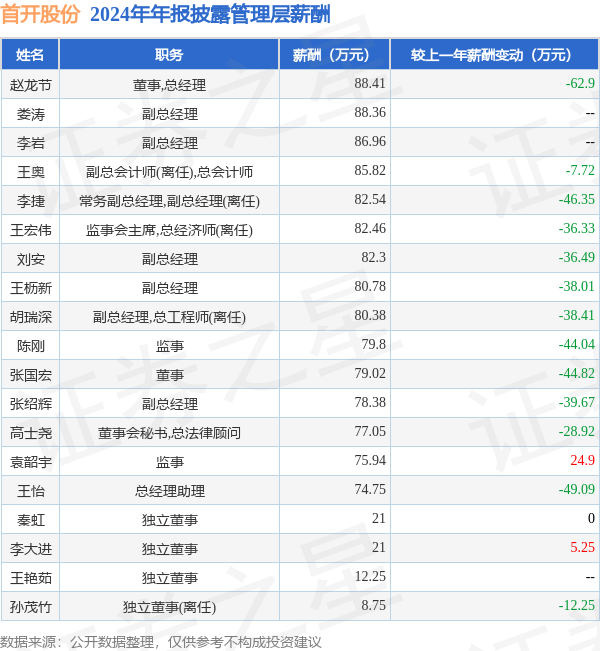Image resolution: width=600 pixels, height=651 pixels.
Task: Select the name cell 娄涛
Action: [x=31, y=114]
